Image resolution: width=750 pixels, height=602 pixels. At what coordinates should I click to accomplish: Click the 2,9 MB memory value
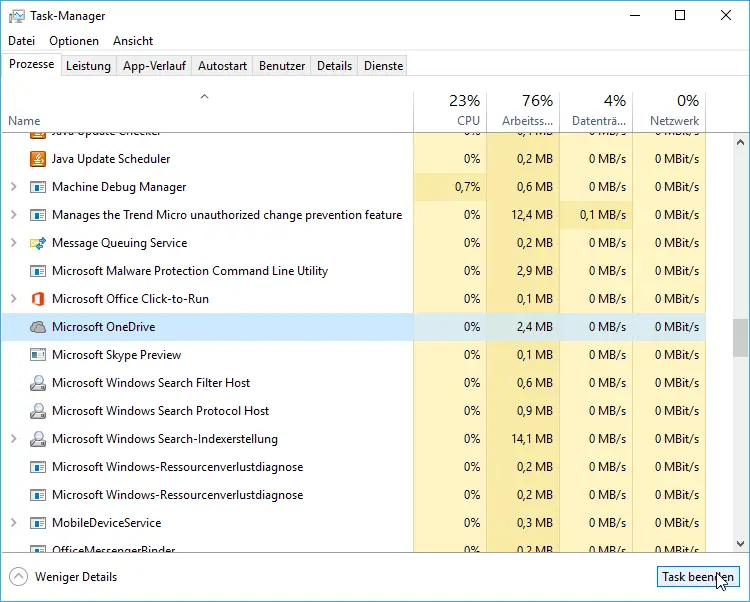click(x=535, y=271)
